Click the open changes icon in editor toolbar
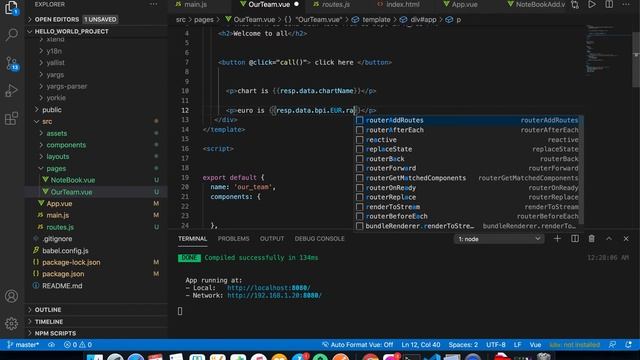Image resolution: width=640 pixels, height=360 pixels. [575, 4]
